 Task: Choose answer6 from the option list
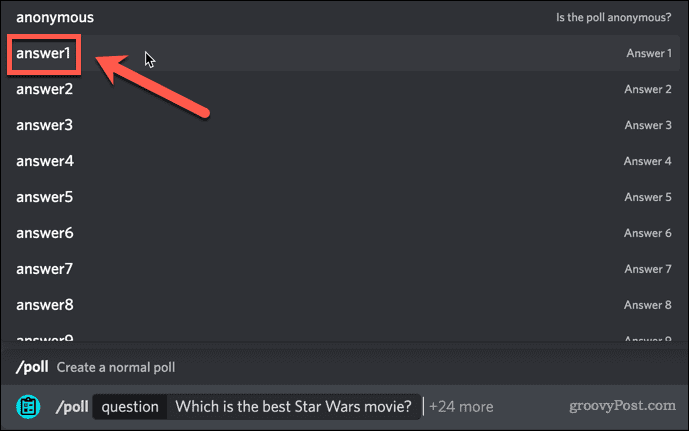(x=44, y=233)
